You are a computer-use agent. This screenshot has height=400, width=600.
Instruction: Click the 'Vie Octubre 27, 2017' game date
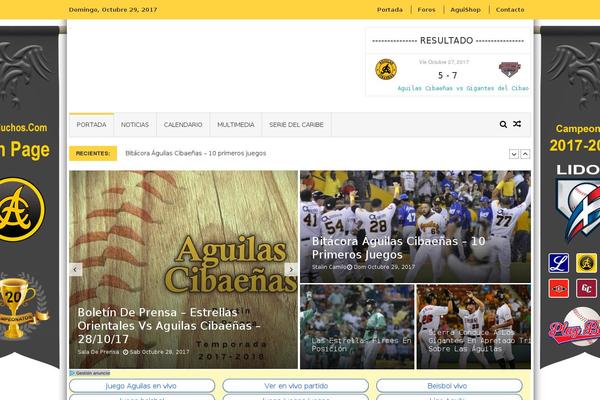point(444,62)
